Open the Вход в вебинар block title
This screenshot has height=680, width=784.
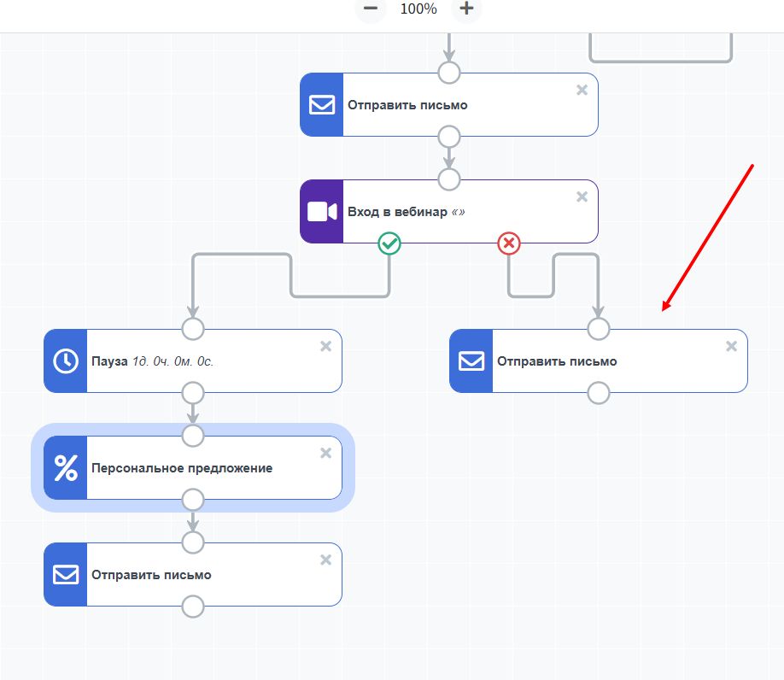[x=397, y=212]
